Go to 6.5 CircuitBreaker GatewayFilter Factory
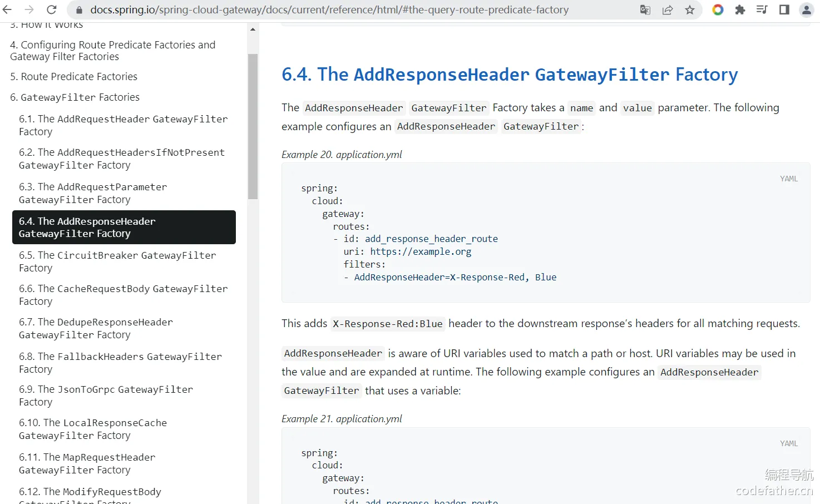The height and width of the screenshot is (504, 820). click(117, 261)
